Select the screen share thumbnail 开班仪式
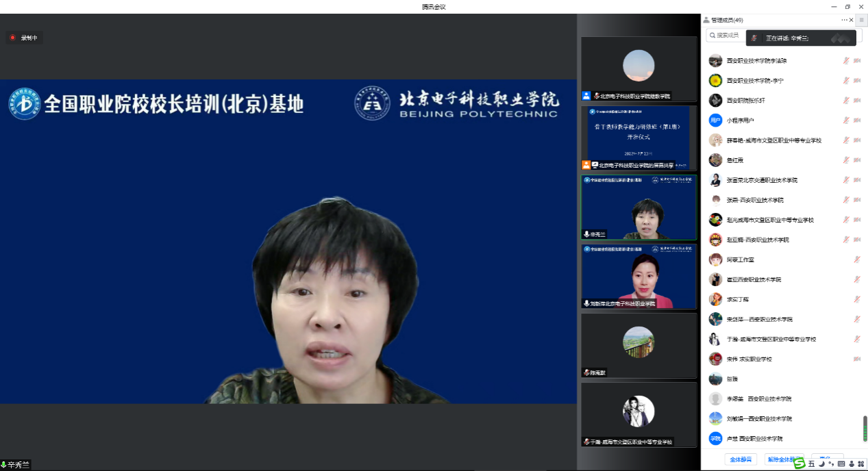The height and width of the screenshot is (471, 868). (638, 137)
